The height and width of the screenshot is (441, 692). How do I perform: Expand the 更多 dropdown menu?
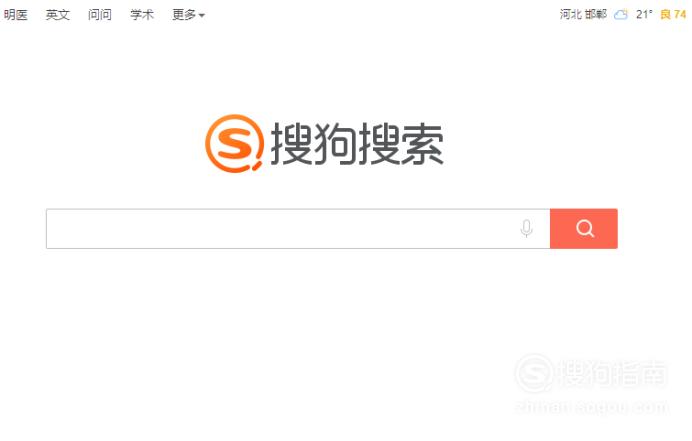click(188, 15)
